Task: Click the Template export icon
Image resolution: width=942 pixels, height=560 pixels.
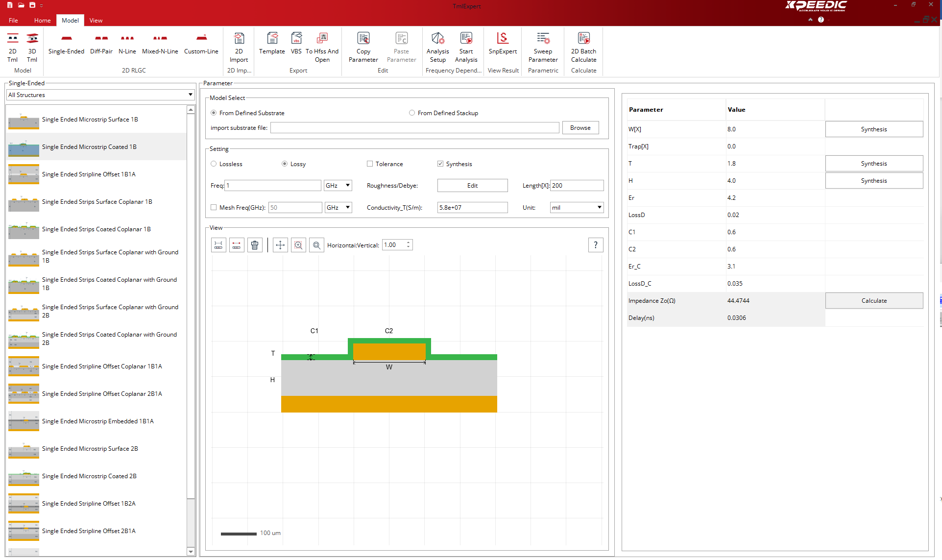Action: tap(272, 44)
